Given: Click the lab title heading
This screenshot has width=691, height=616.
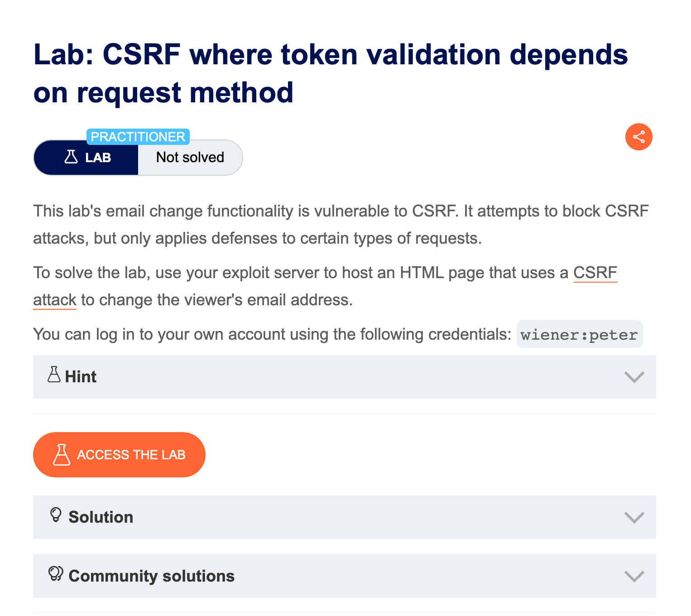Looking at the screenshot, I should [331, 73].
